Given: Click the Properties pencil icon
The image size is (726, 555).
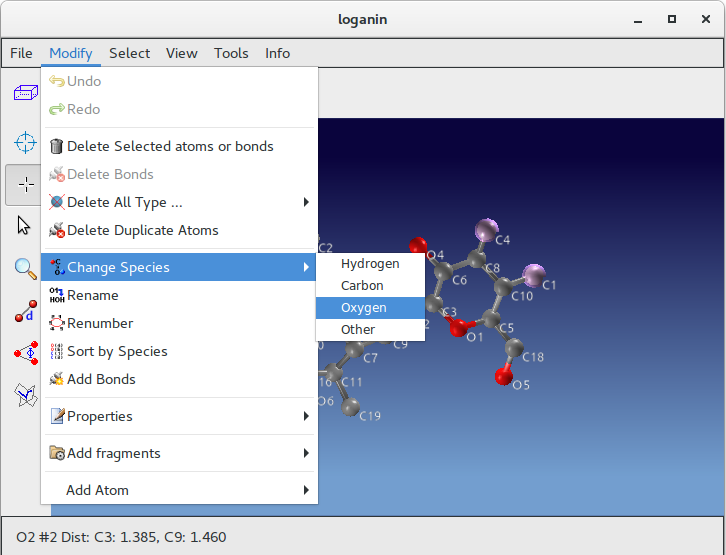Looking at the screenshot, I should tap(57, 416).
